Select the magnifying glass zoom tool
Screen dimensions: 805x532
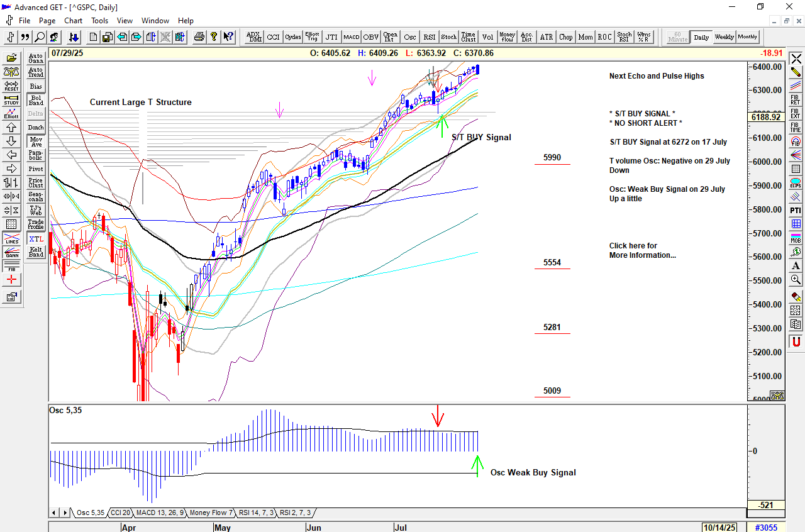click(x=40, y=37)
